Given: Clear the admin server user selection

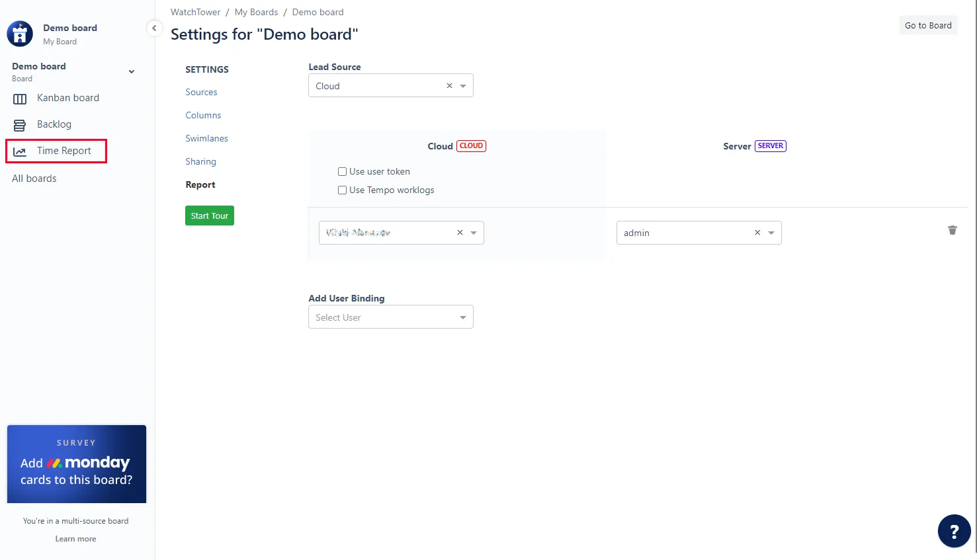Looking at the screenshot, I should pos(757,233).
